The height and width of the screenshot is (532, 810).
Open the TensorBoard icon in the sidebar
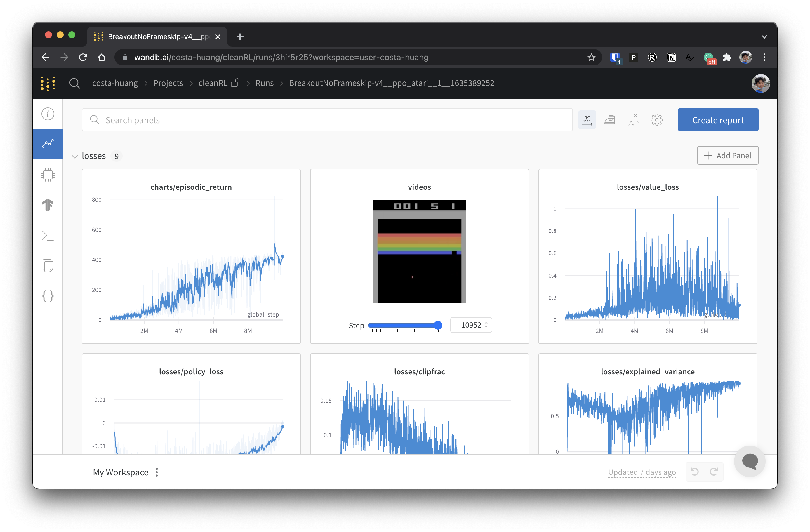(48, 205)
